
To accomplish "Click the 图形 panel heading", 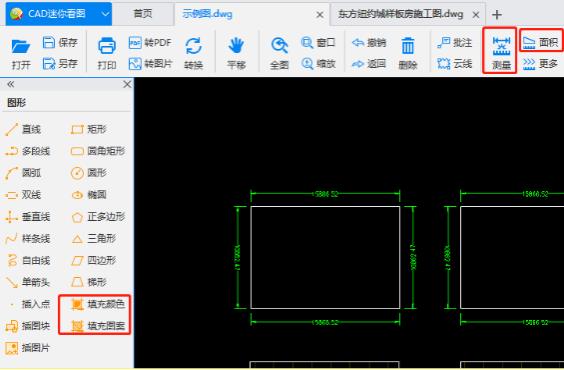I will [17, 103].
